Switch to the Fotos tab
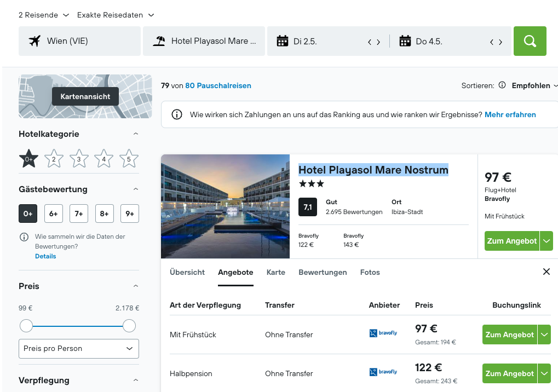The width and height of the screenshot is (558, 392). pyautogui.click(x=370, y=272)
